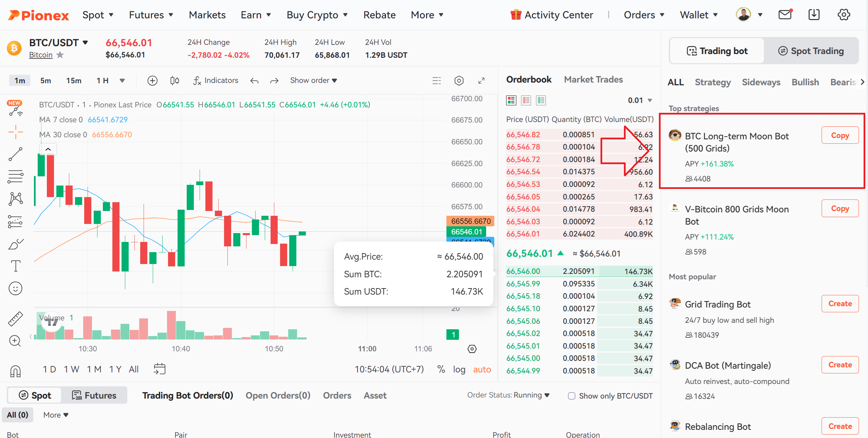Toggle percent scale on the chart
This screenshot has width=868, height=438.
coord(441,369)
